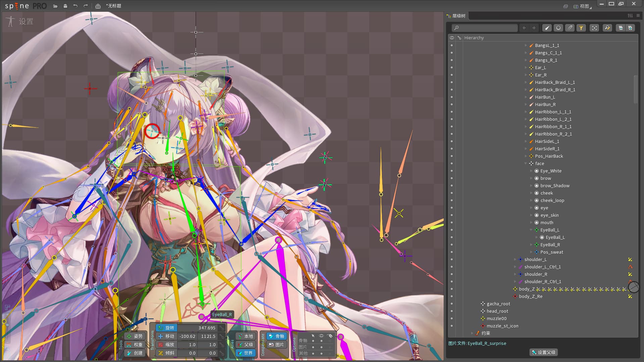Open the Views (视图) dropdown

[583, 6]
